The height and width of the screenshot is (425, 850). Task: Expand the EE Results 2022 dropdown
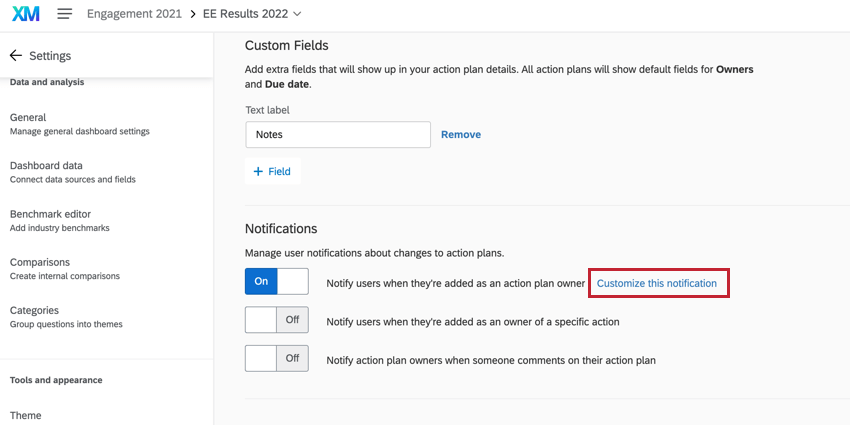click(x=295, y=14)
